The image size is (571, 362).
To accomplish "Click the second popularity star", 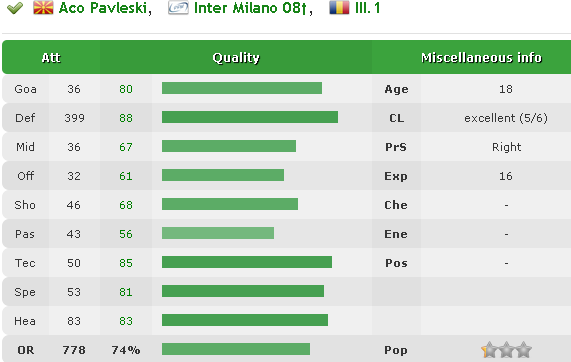I will (507, 350).
